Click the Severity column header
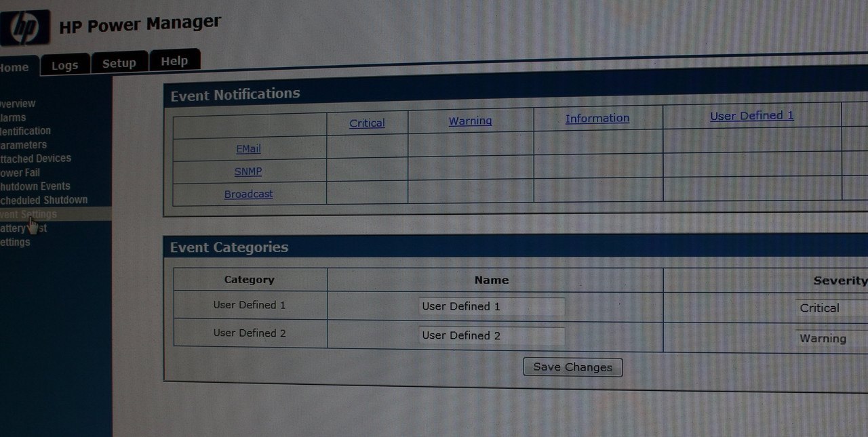 (840, 280)
